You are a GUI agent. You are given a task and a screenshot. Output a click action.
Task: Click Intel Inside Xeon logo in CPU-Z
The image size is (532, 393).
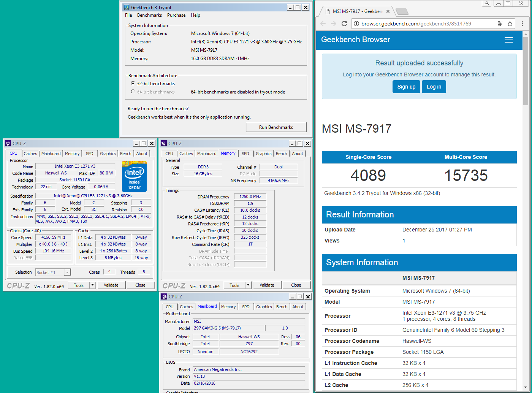(x=134, y=177)
